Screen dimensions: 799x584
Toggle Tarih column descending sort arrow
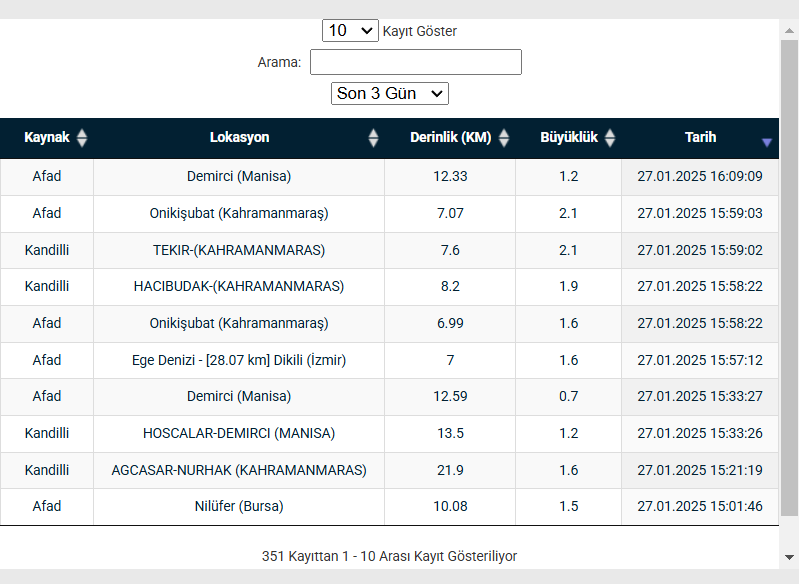[766, 143]
